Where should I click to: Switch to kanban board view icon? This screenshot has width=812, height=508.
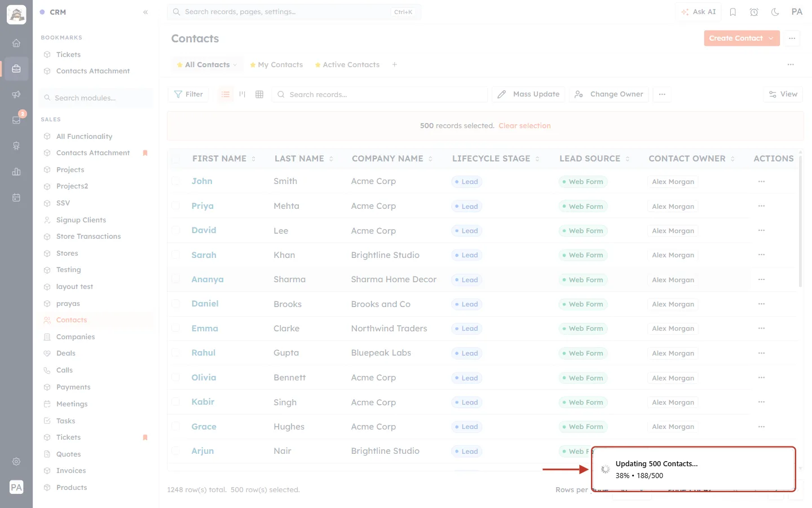[242, 94]
